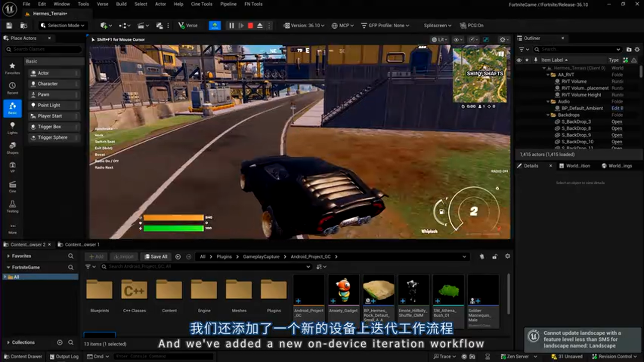Viewport: 644px width, 362px height.
Task: Click Save All in the Content Browser
Action: (156, 256)
